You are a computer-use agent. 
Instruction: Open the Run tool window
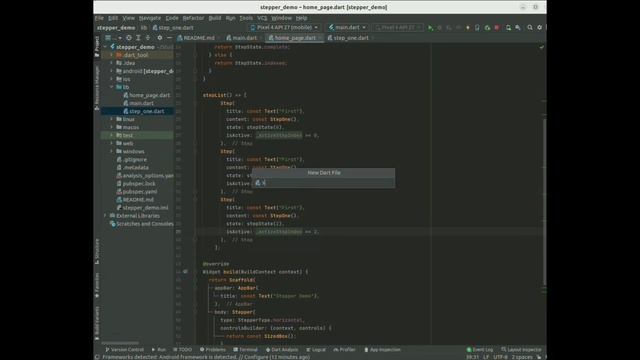tap(159, 350)
